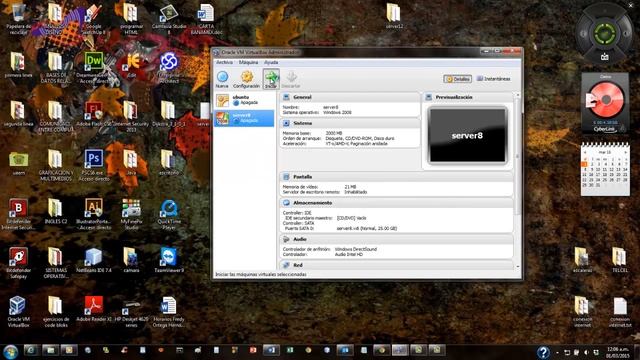Open Camtasia Studio 8 desktop shortcut
Viewport: 640px width, 360px height.
169,19
